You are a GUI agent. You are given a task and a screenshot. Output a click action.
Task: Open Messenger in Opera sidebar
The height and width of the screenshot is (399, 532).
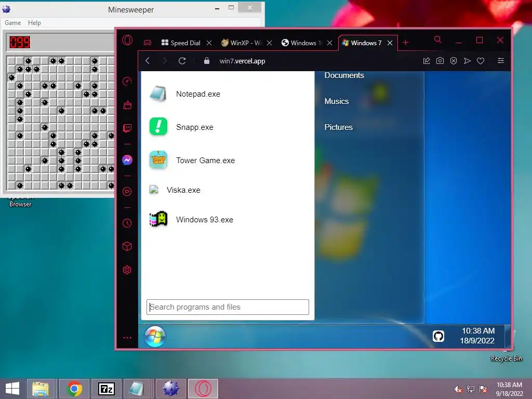click(127, 160)
